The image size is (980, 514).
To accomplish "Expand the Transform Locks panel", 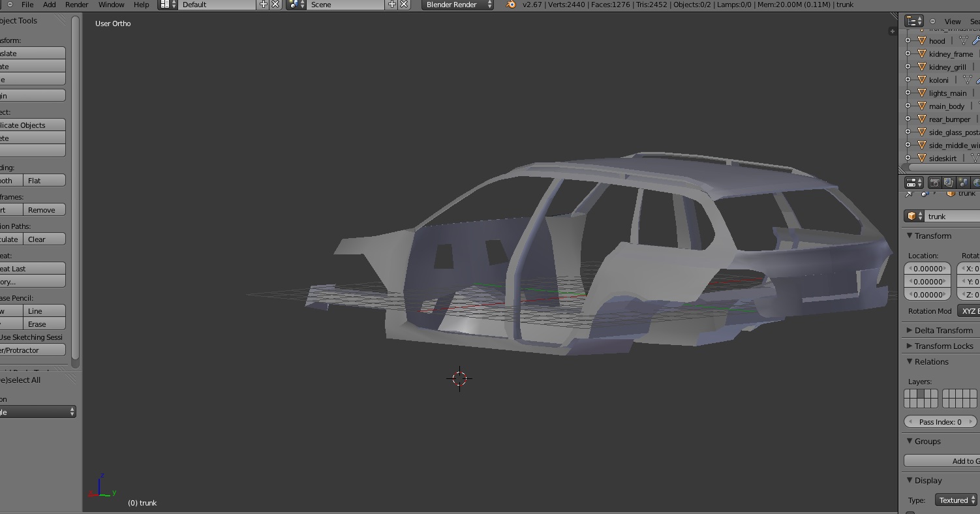I will (910, 346).
